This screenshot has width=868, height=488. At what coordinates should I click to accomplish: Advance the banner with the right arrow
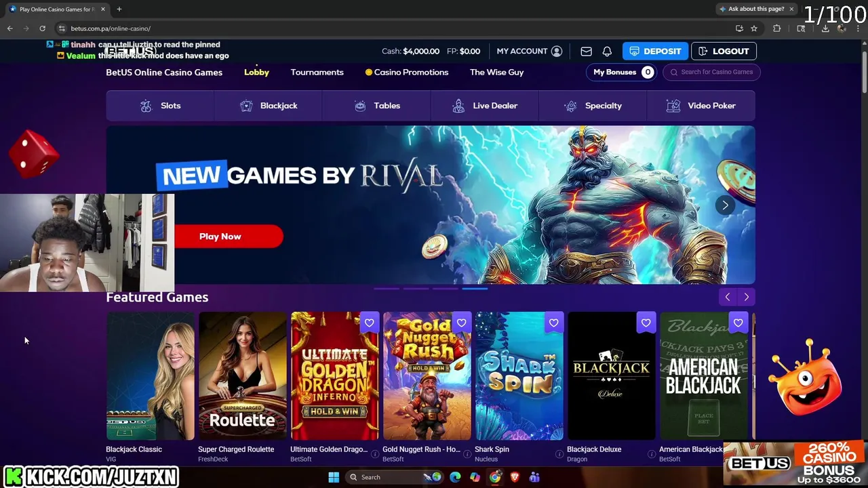click(725, 205)
